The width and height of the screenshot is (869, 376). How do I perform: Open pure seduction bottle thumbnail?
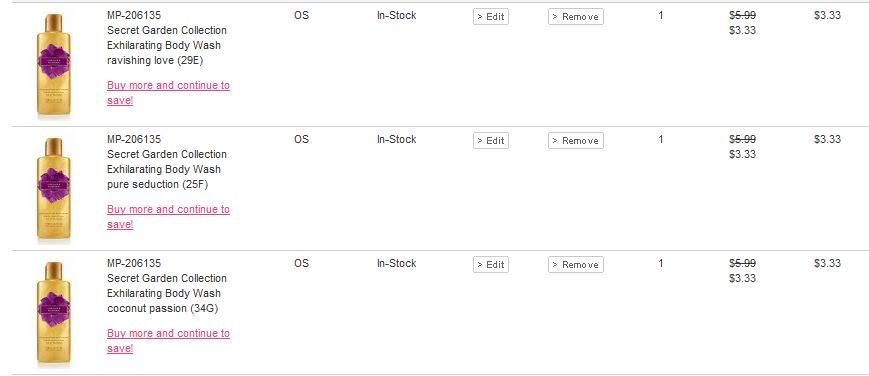click(54, 190)
